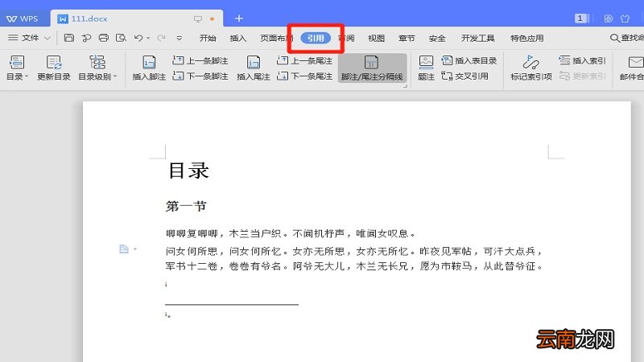Click 交叉引用
The width and height of the screenshot is (644, 362).
point(464,76)
